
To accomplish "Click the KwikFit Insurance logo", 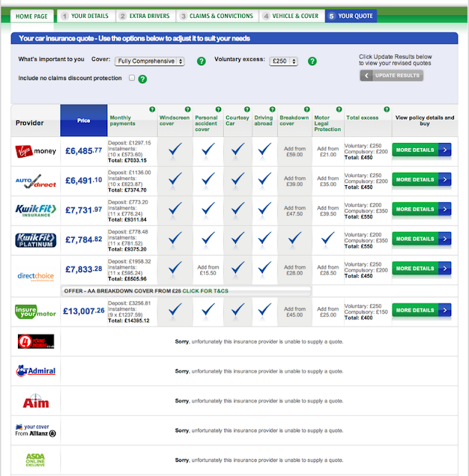I will tap(36, 210).
